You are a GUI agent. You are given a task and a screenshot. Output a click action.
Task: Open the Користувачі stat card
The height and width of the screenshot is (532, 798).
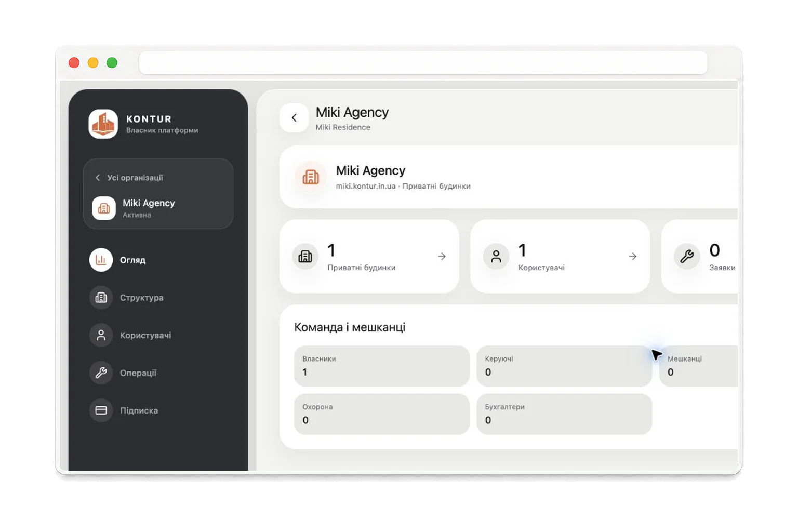pos(560,256)
